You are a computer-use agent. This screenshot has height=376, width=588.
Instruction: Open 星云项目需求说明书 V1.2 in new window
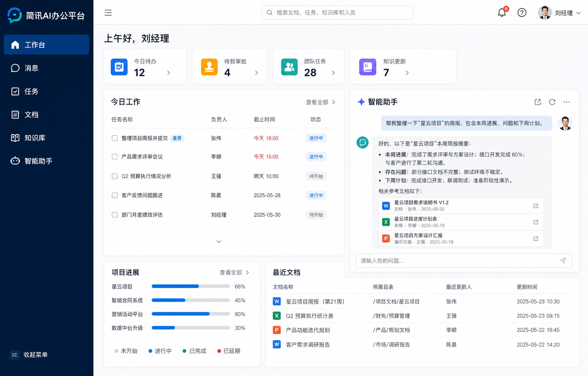point(536,206)
